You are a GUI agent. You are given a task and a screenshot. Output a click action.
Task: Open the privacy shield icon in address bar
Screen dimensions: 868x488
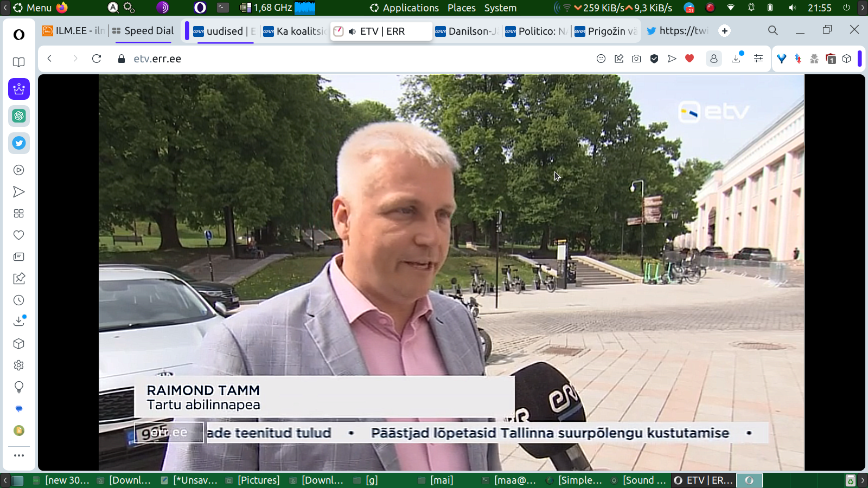coord(654,59)
